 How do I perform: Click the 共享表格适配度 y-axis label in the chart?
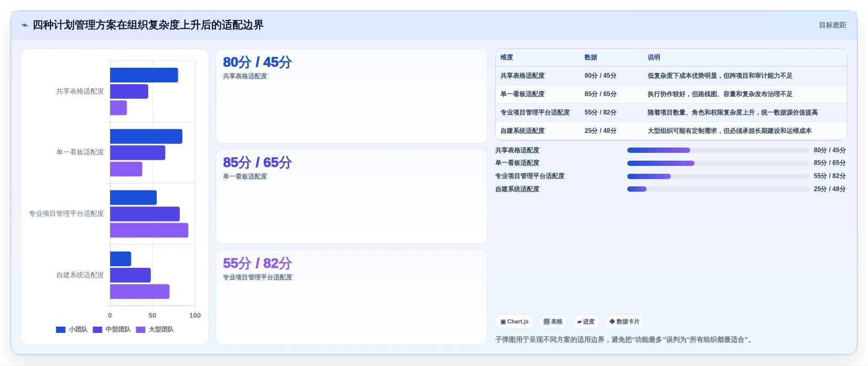pos(80,91)
